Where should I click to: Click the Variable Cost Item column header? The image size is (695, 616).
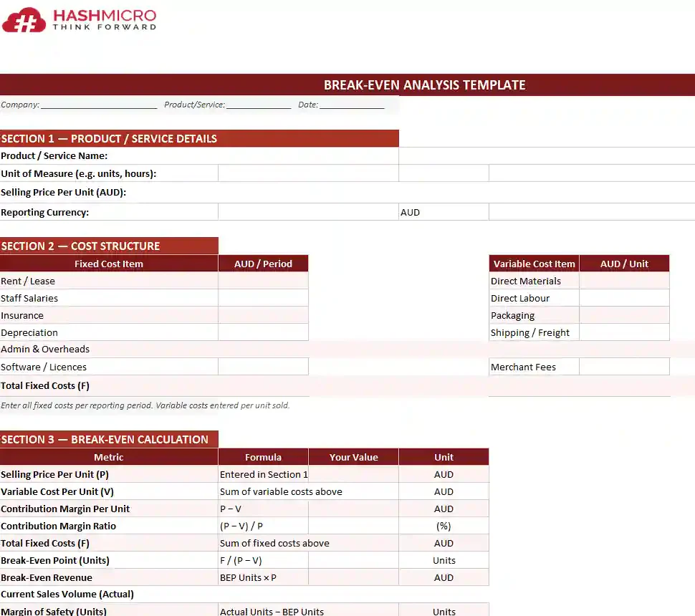pyautogui.click(x=534, y=264)
